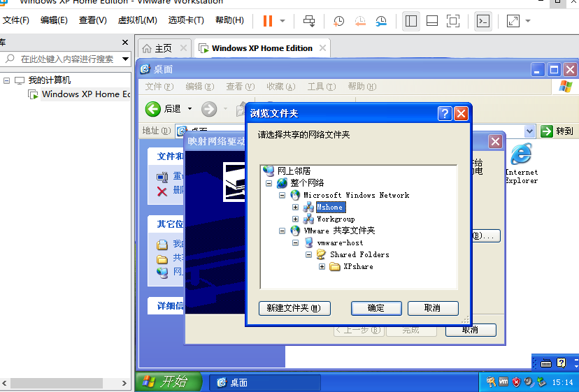Open the back history dropdown arrow
This screenshot has height=392, width=579.
tap(190, 109)
